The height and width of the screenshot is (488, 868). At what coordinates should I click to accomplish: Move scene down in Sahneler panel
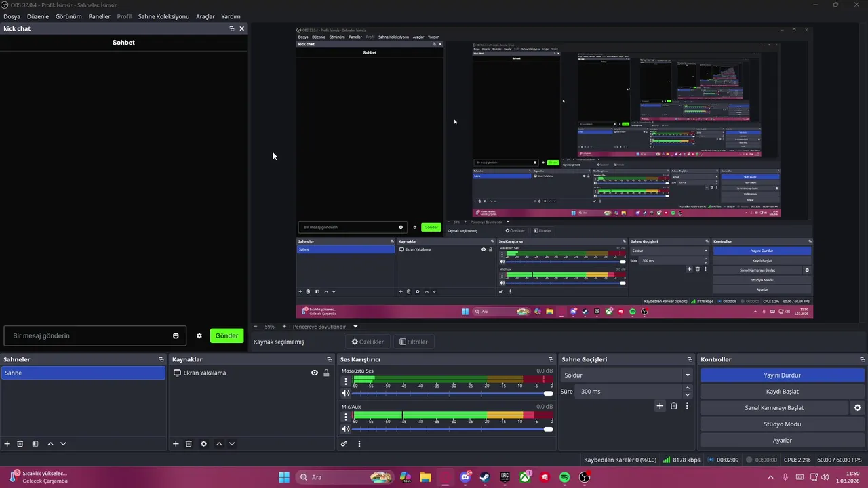[x=63, y=444]
